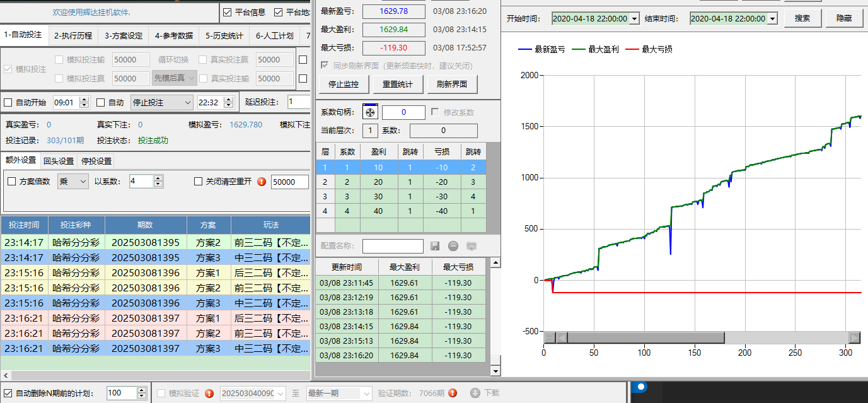
Task: Click the warning icon after 验证期数 7066期
Action: pyautogui.click(x=453, y=393)
